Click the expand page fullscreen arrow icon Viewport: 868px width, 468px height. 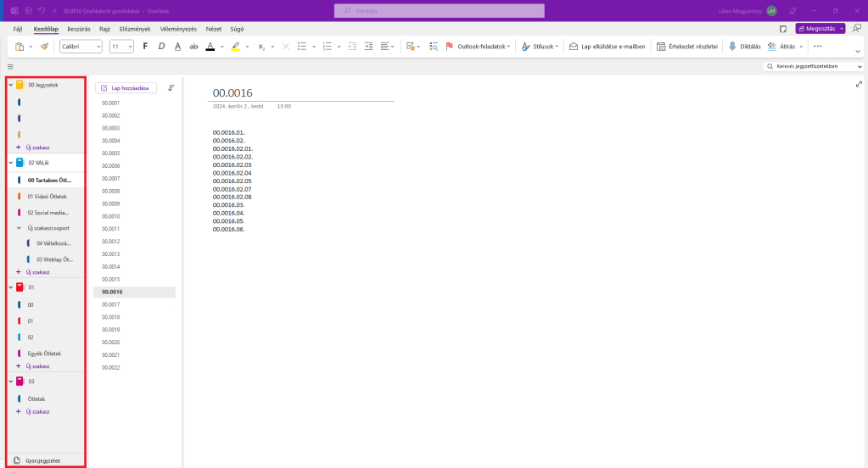pos(859,84)
